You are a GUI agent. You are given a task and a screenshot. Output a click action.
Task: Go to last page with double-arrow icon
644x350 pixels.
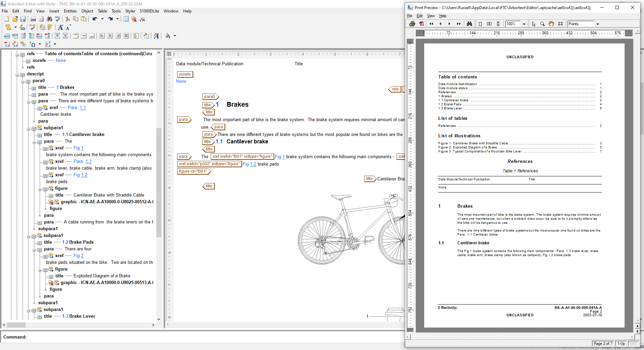pyautogui.click(x=458, y=24)
